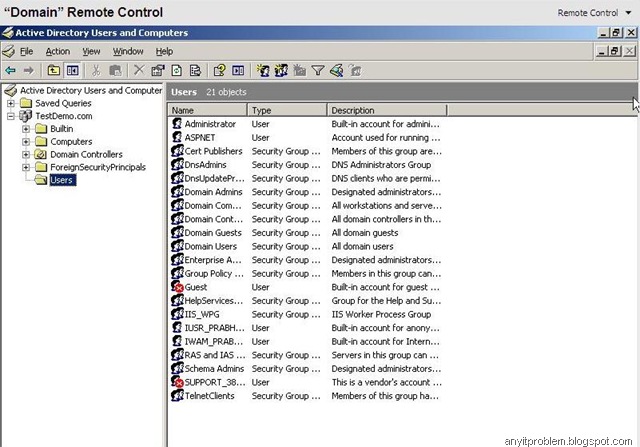Open the File menu
This screenshot has height=447, width=640.
(x=27, y=51)
